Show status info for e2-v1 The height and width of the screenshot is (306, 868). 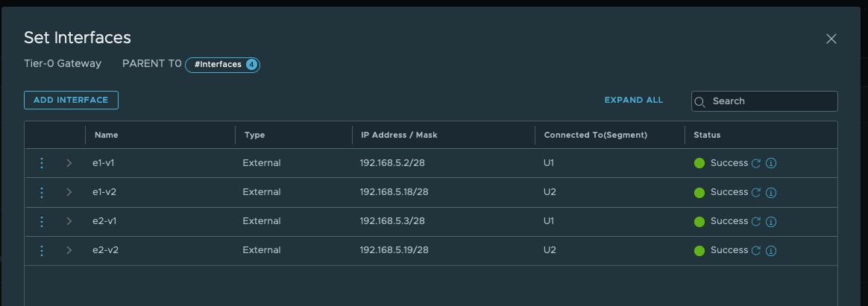point(771,221)
